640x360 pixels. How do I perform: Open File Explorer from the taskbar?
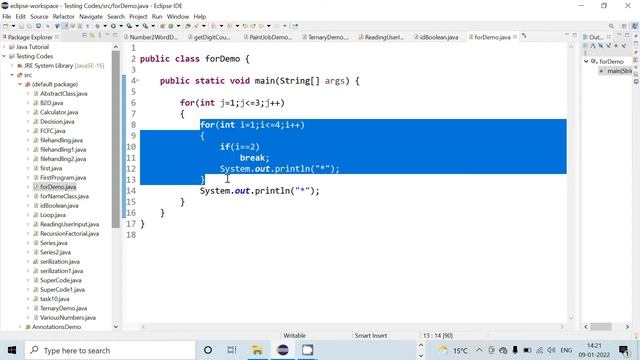pyautogui.click(x=257, y=350)
